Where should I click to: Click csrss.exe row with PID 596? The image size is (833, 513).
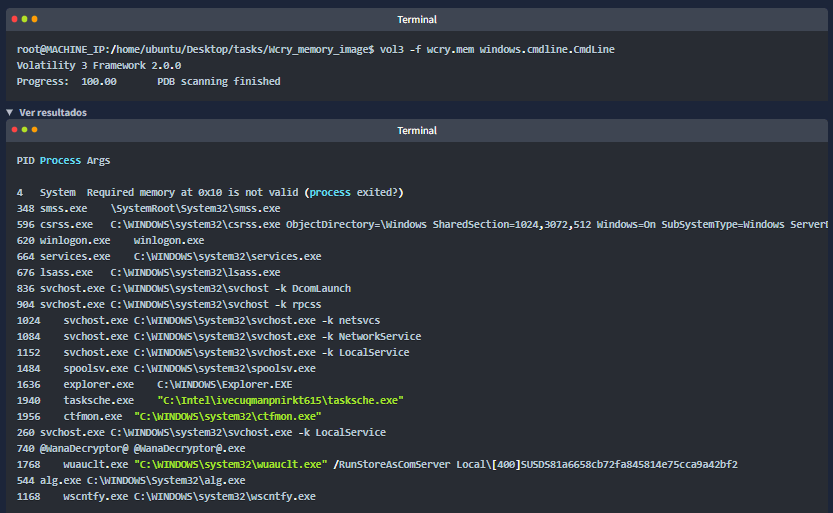422,224
